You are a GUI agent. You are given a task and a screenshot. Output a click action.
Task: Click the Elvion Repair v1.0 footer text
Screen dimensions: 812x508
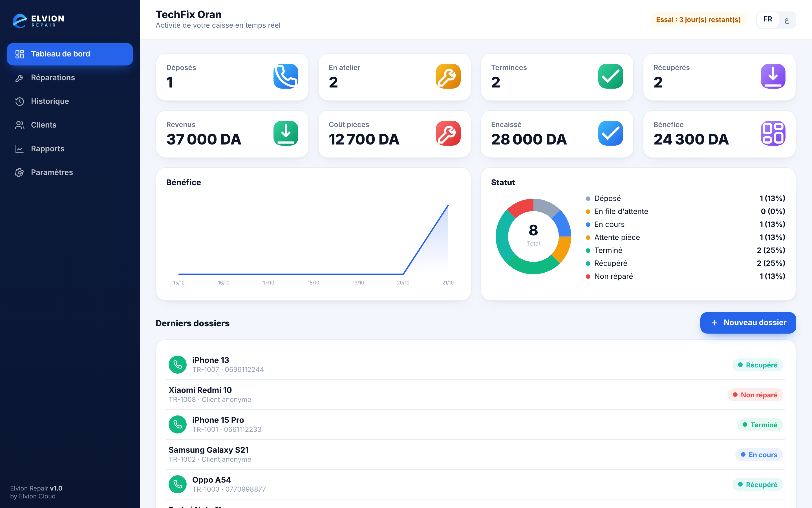click(36, 488)
